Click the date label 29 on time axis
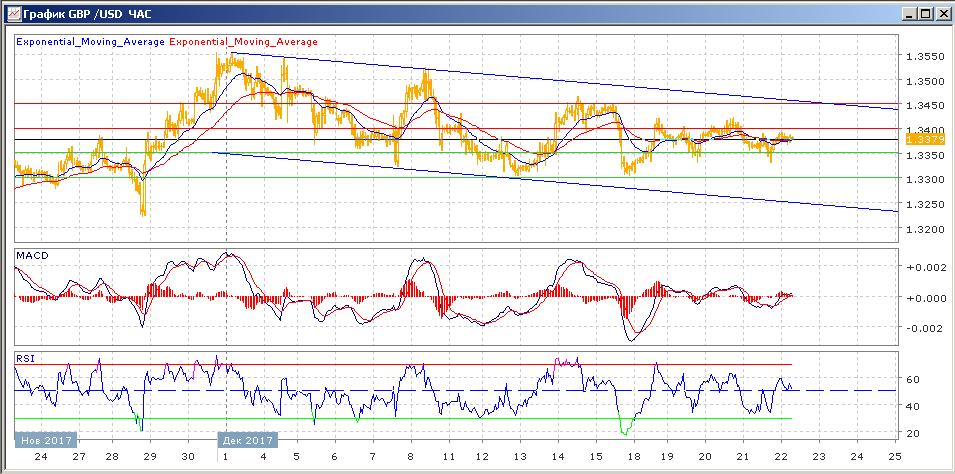This screenshot has height=474, width=955. tap(150, 457)
